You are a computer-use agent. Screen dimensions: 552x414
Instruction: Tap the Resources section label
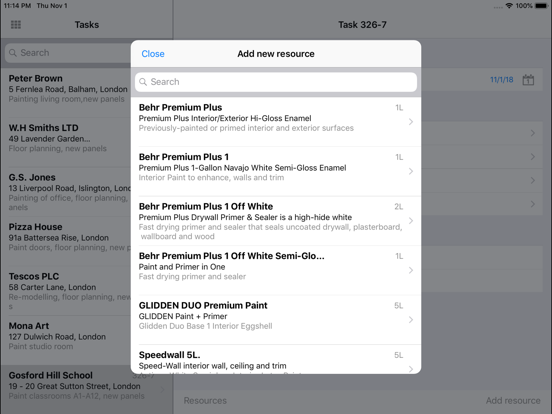(205, 401)
